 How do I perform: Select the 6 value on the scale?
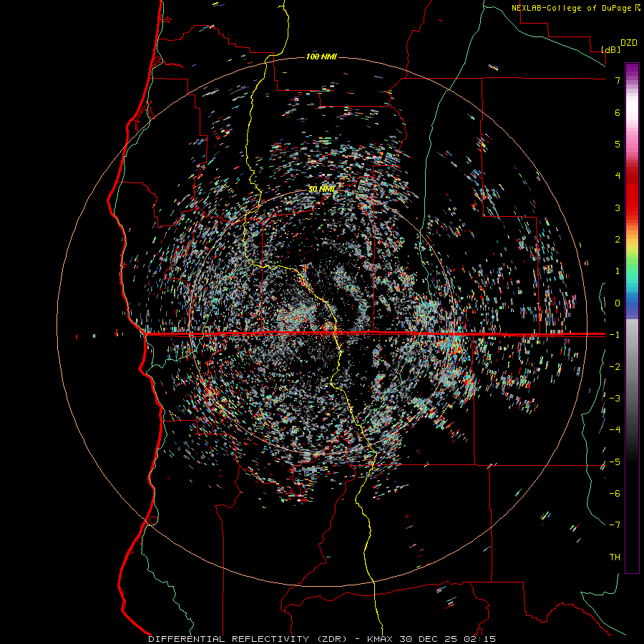pyautogui.click(x=618, y=112)
